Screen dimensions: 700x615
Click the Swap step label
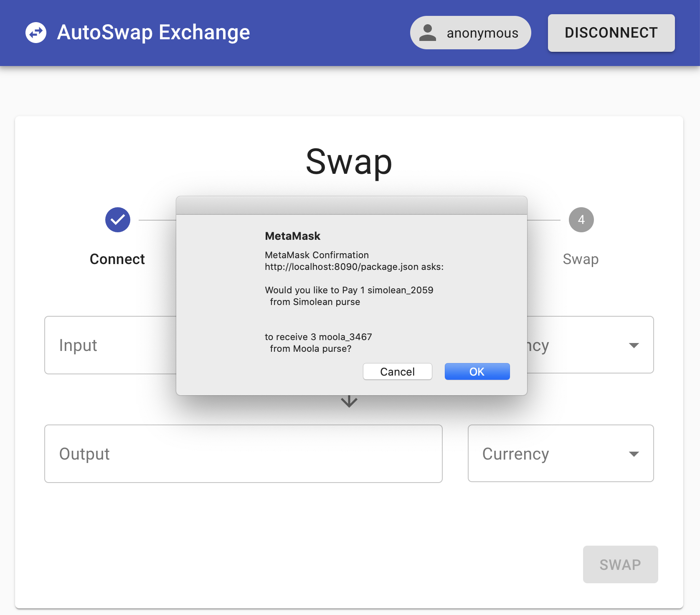[x=581, y=259]
